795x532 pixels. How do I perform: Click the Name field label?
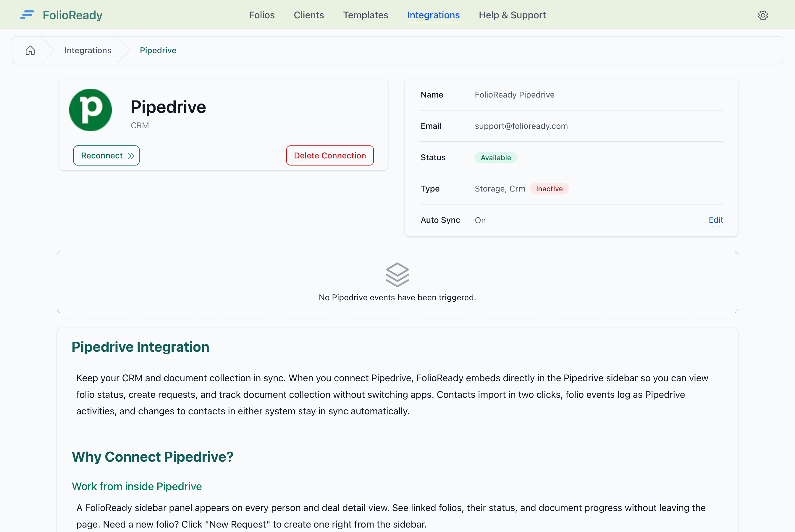coord(432,95)
